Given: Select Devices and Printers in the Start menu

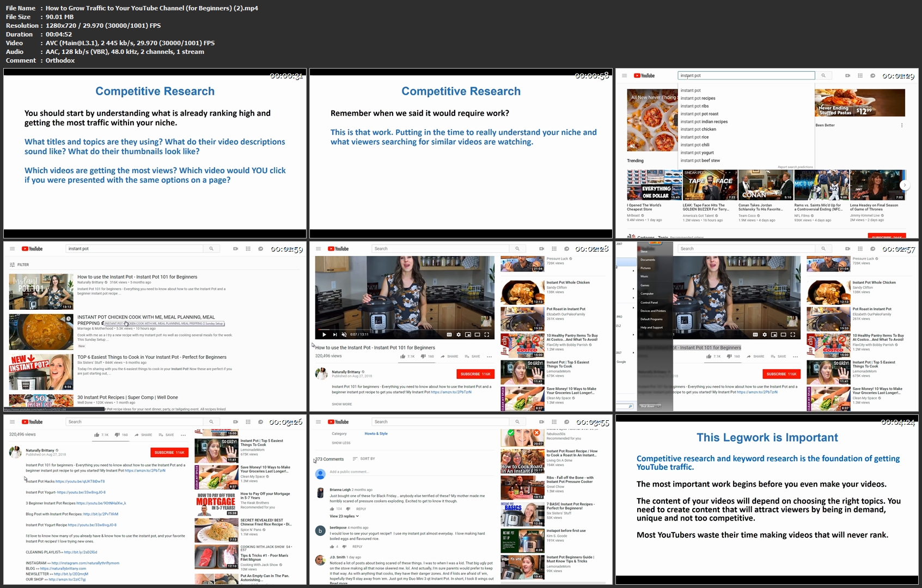Looking at the screenshot, I should pos(653,311).
